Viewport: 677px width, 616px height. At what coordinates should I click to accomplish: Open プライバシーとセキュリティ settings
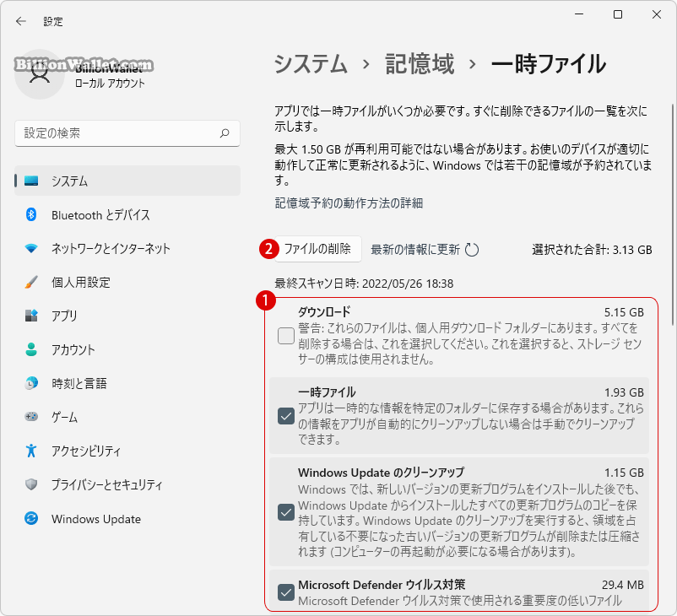(x=127, y=484)
